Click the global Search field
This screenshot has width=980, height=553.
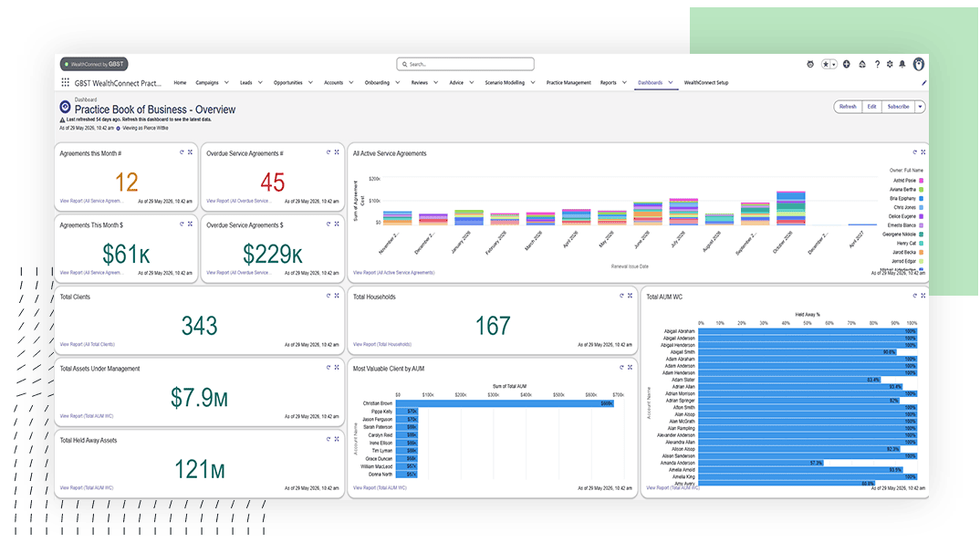[x=465, y=64]
